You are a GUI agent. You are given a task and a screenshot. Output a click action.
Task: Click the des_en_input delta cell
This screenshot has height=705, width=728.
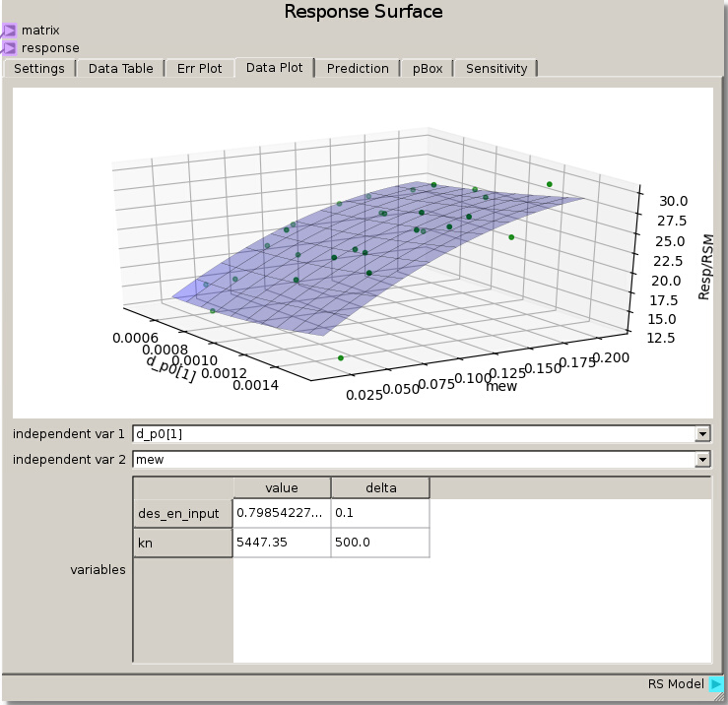379,513
